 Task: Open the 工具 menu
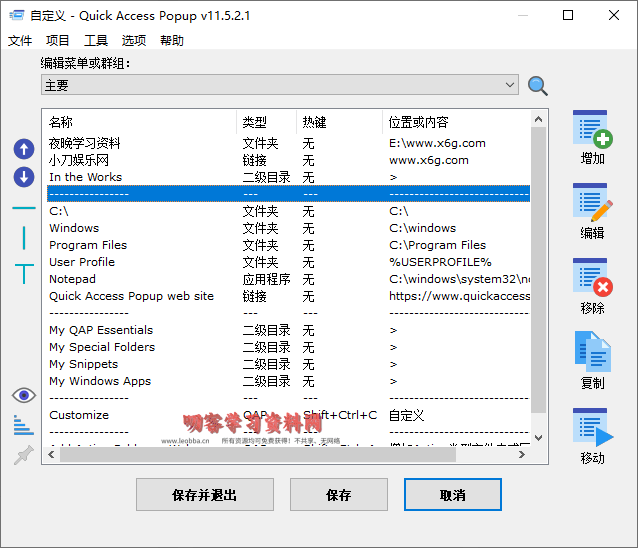96,41
